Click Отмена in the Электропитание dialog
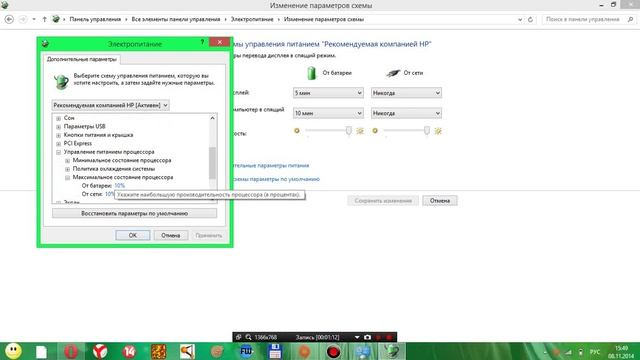The width and height of the screenshot is (640, 360). (171, 236)
